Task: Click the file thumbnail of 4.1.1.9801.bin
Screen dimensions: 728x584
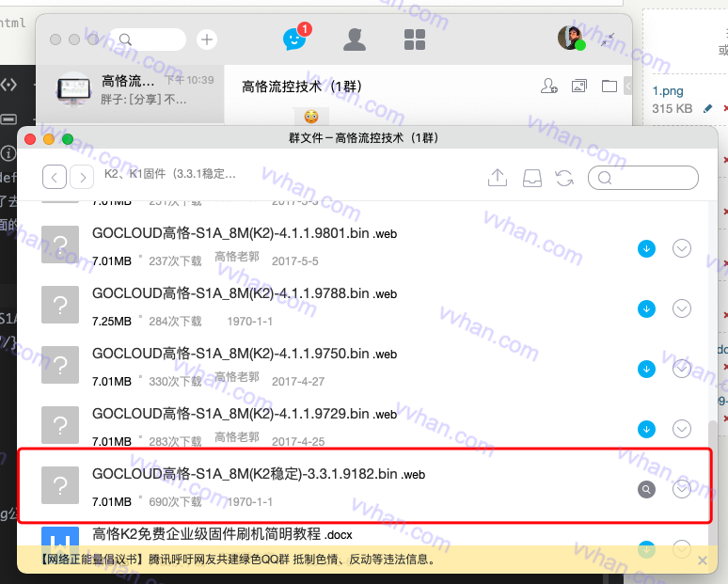Action: point(60,245)
